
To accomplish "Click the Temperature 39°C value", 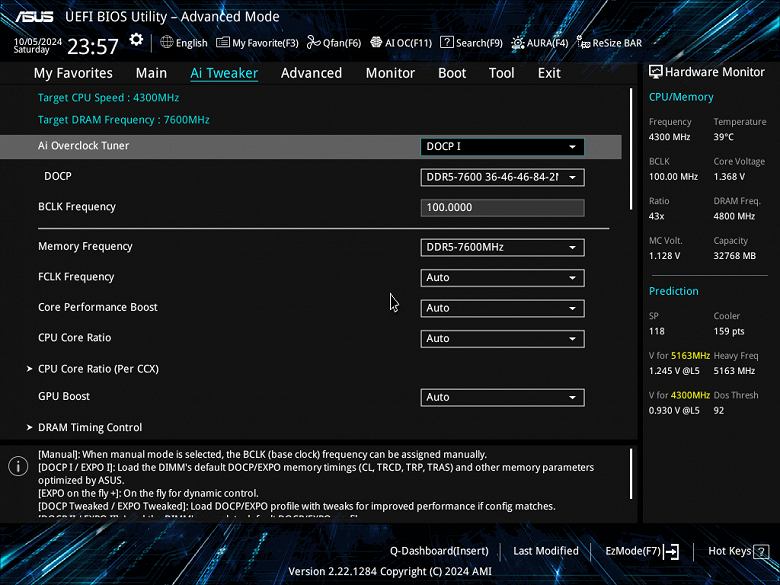I will [723, 137].
